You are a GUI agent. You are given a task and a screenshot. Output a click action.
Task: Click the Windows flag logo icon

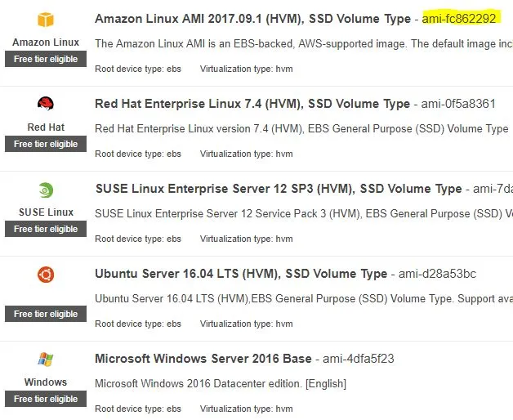(46, 360)
